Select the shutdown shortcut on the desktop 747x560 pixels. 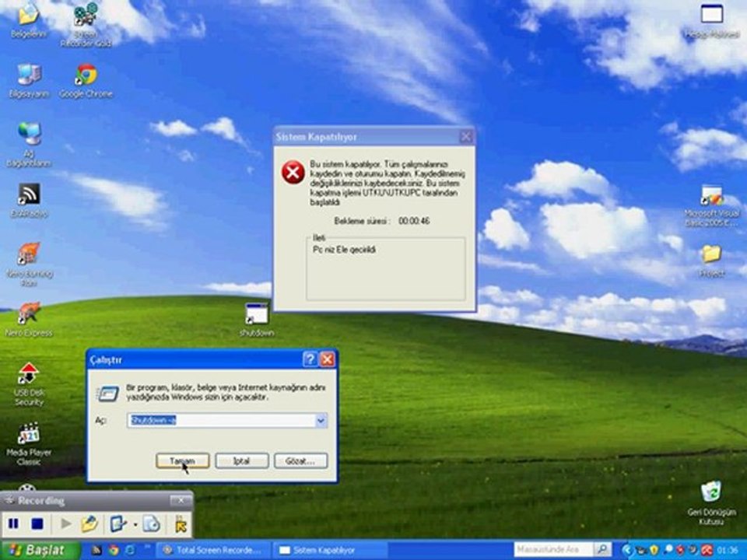click(257, 319)
